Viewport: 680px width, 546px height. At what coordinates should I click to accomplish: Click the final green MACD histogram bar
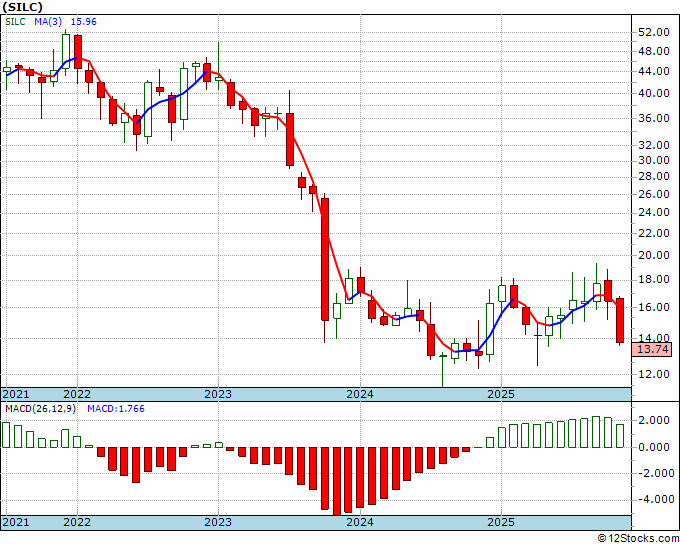click(x=620, y=436)
